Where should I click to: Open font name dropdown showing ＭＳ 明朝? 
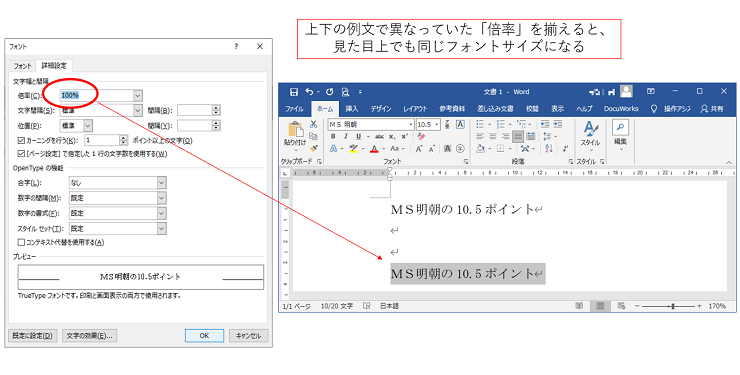[411, 125]
